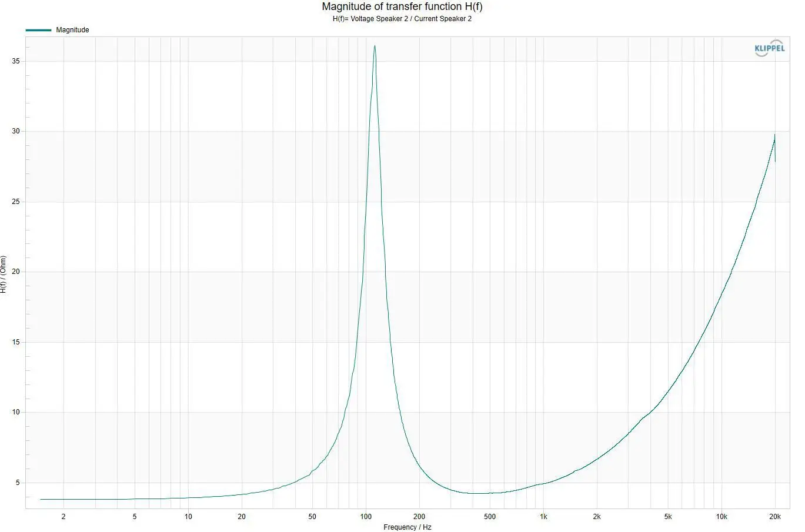Click the 10k frequency tick label
Screen dimensions: 805x532
click(x=722, y=517)
